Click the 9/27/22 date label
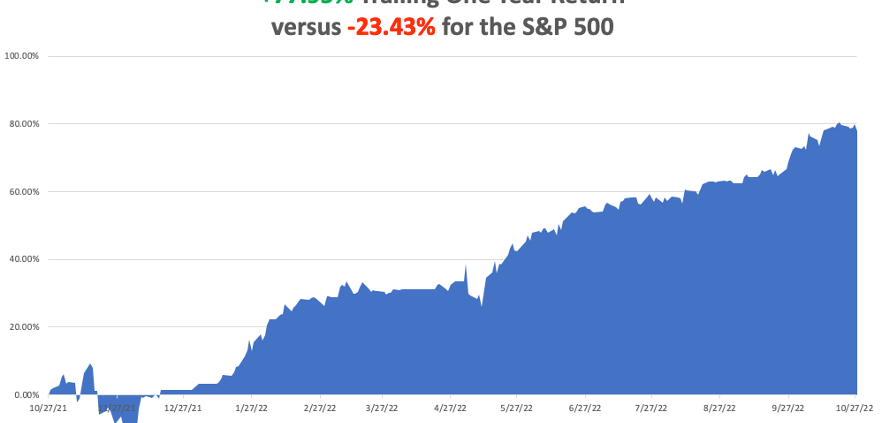 tap(789, 408)
